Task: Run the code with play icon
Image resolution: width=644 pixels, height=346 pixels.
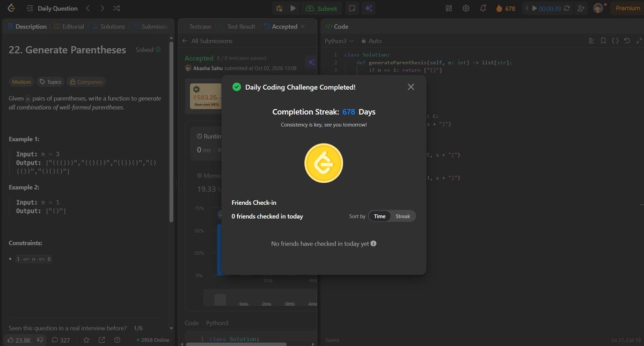Action: [293, 8]
